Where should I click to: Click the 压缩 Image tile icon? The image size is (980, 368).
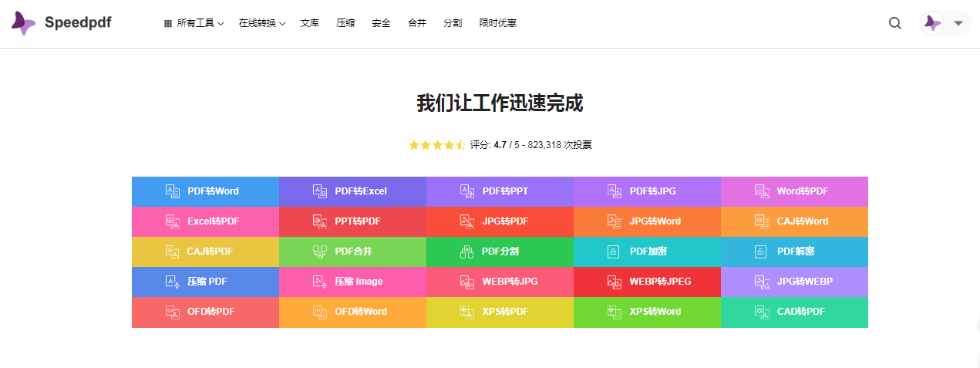pos(320,282)
